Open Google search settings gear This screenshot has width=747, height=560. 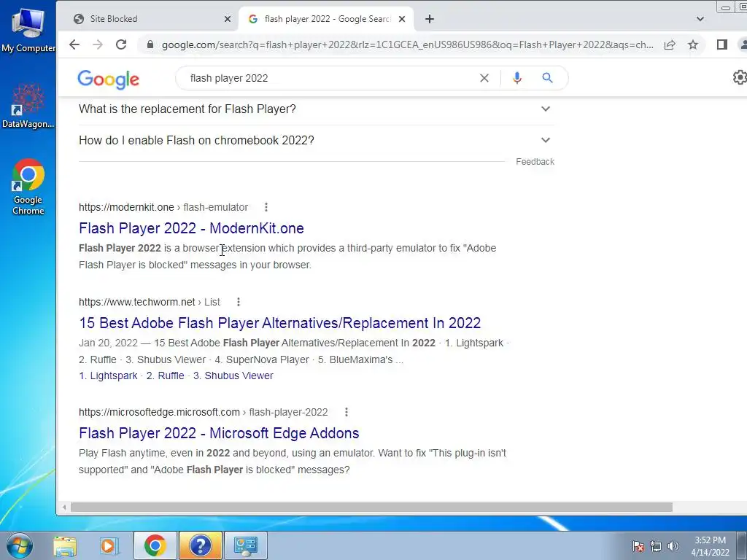coord(740,77)
